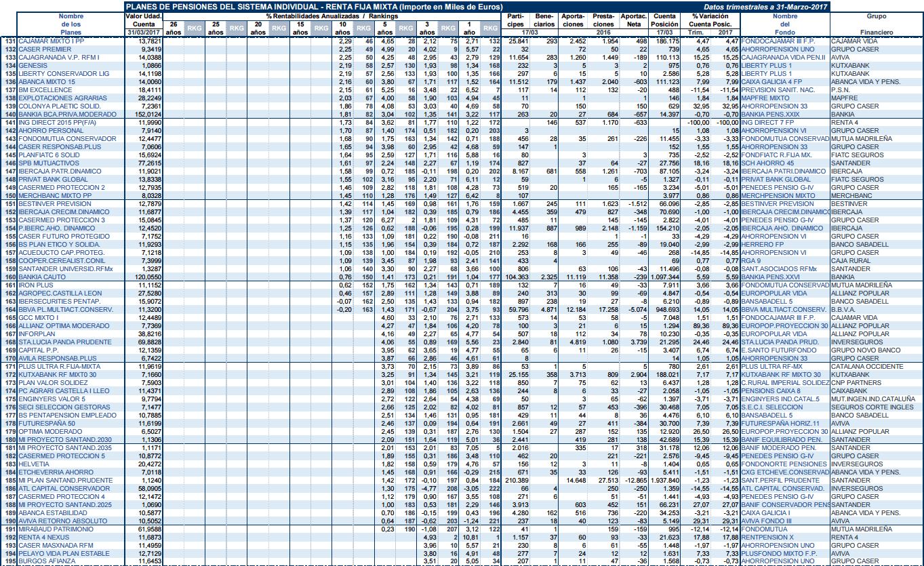Click the 'BM EXCELLENCE' plan name

(x=43, y=90)
